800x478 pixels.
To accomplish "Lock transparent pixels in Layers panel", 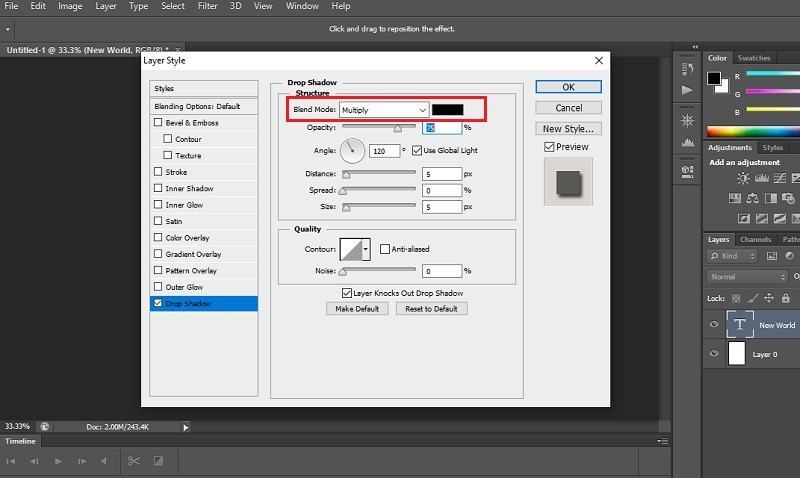I will [736, 298].
